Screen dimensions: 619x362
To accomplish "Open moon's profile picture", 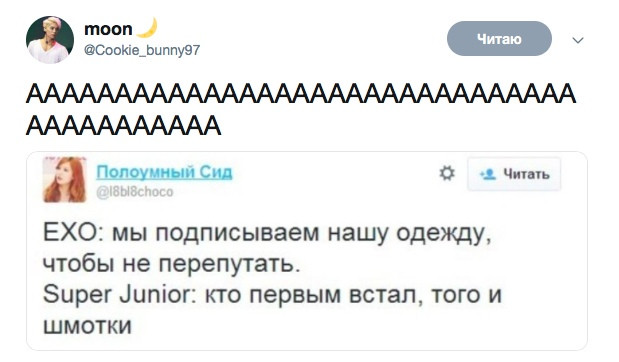I will point(50,40).
